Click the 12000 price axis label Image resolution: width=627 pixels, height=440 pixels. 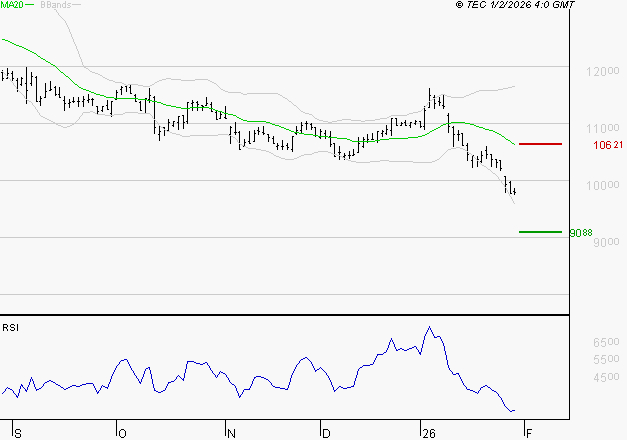click(603, 72)
